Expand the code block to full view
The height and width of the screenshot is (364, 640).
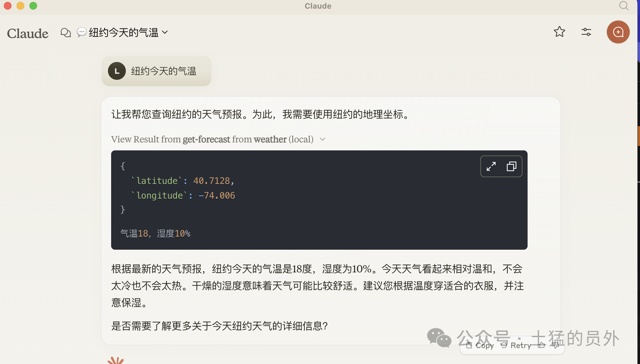click(x=491, y=166)
